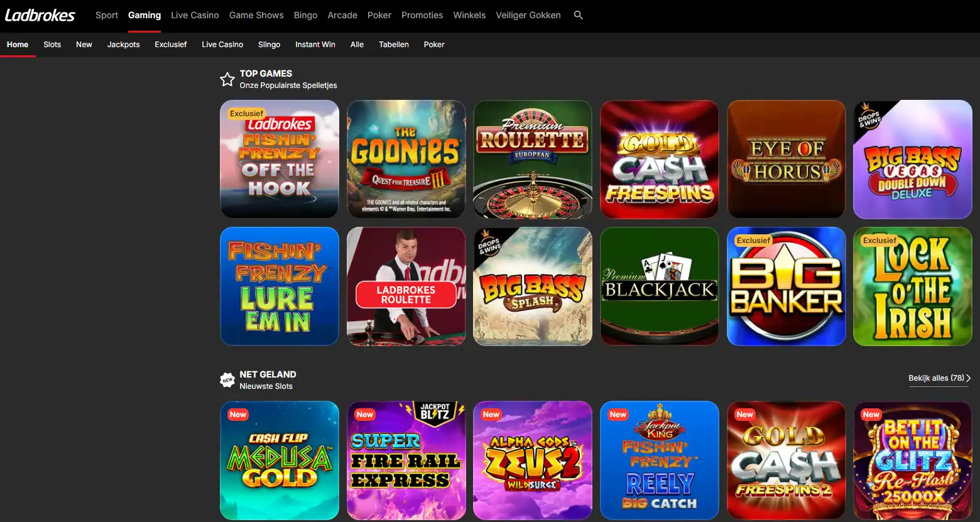Image resolution: width=980 pixels, height=522 pixels.
Task: Expand Bekijk alles (78) arrow link
Action: [x=940, y=378]
